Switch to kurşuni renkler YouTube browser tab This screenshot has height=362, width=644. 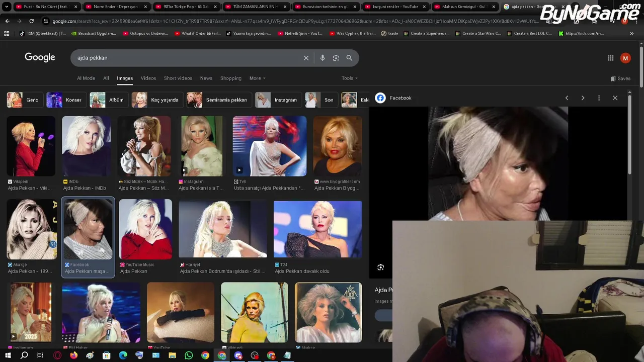tap(394, 7)
